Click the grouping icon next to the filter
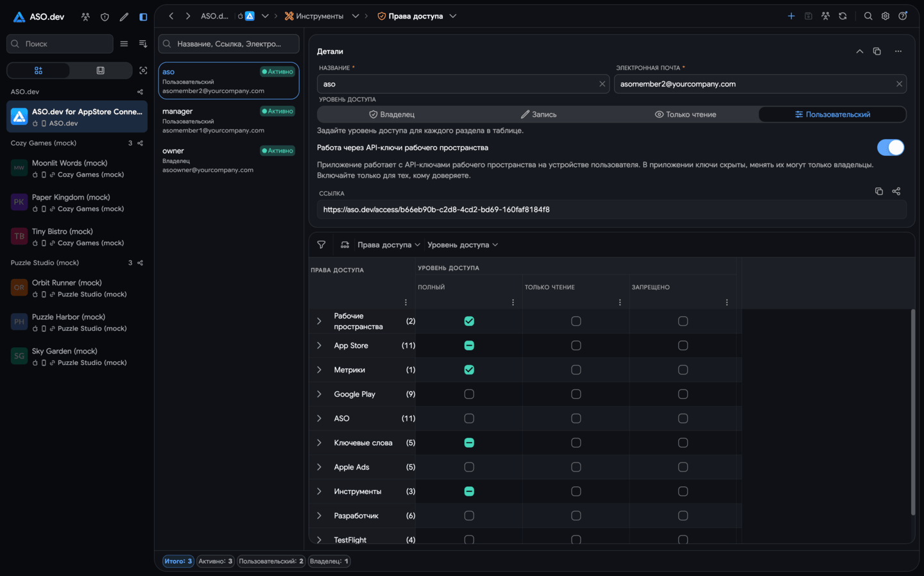 coord(345,244)
